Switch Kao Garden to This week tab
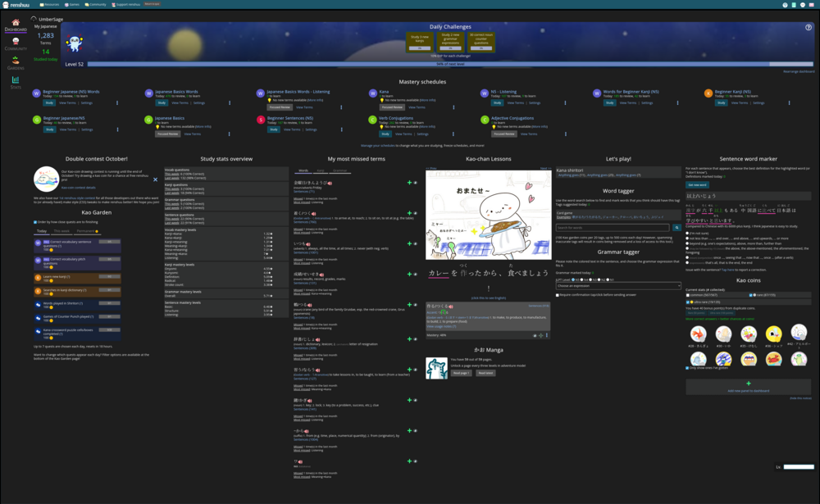Screen dimensions: 820x504 click(62, 231)
